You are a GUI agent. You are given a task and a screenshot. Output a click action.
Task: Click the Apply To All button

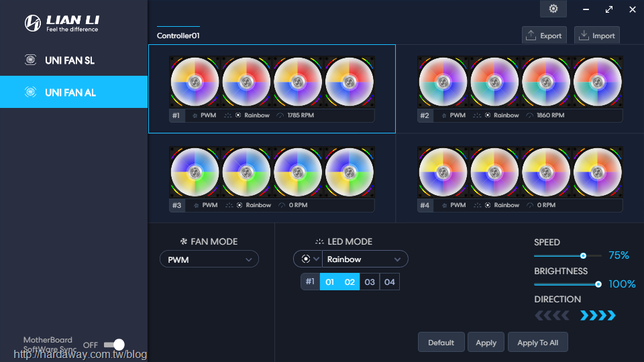coord(538,343)
